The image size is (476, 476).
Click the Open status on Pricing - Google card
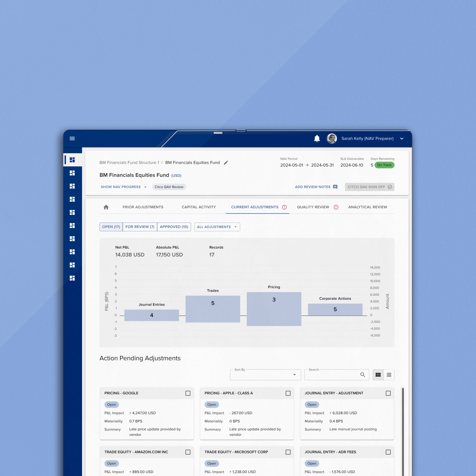[112, 405]
